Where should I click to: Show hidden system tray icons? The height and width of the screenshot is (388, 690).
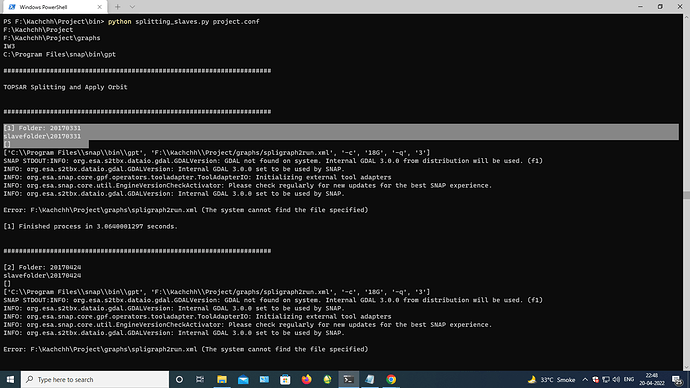point(585,379)
